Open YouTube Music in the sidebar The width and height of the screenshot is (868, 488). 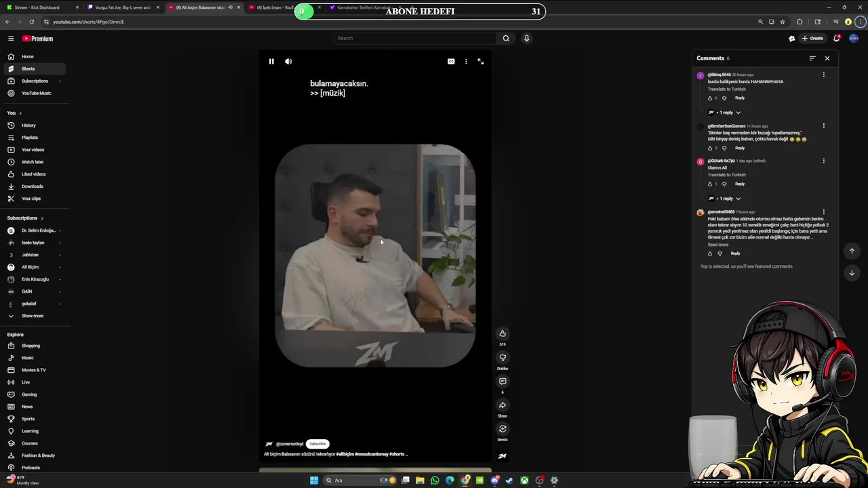click(x=34, y=93)
